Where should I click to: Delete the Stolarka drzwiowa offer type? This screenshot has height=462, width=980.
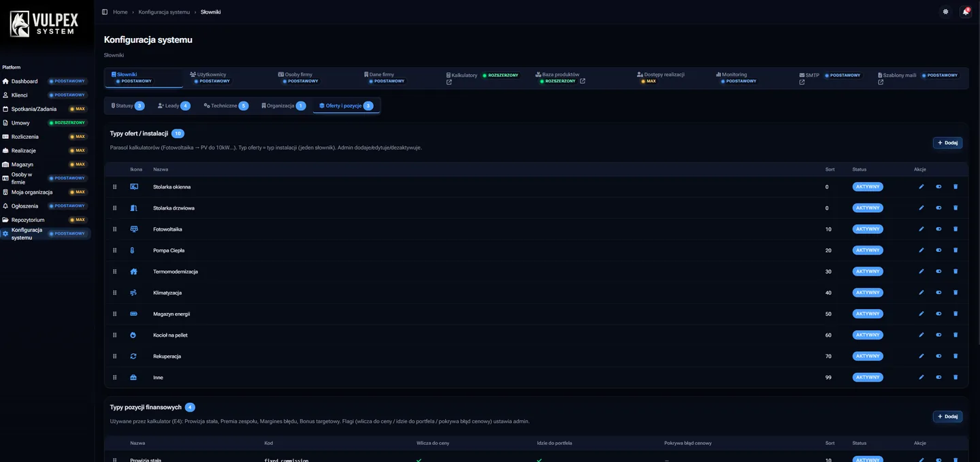coord(955,208)
